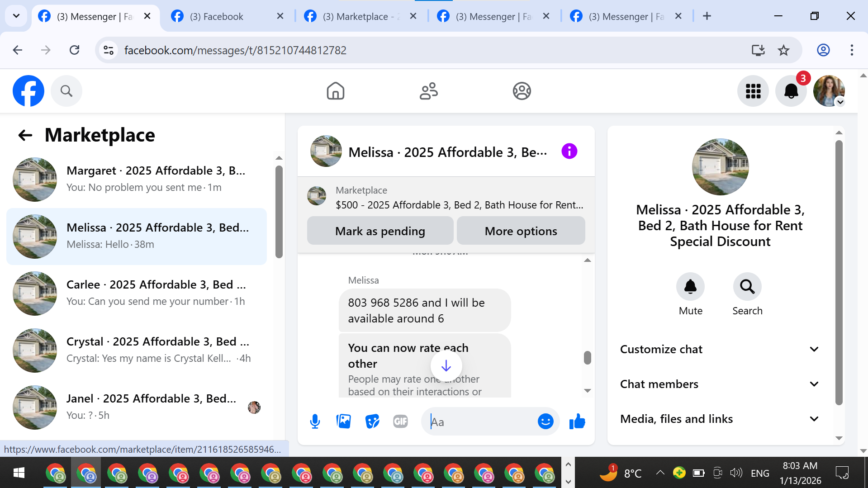Open the Friends icon

coord(429,91)
